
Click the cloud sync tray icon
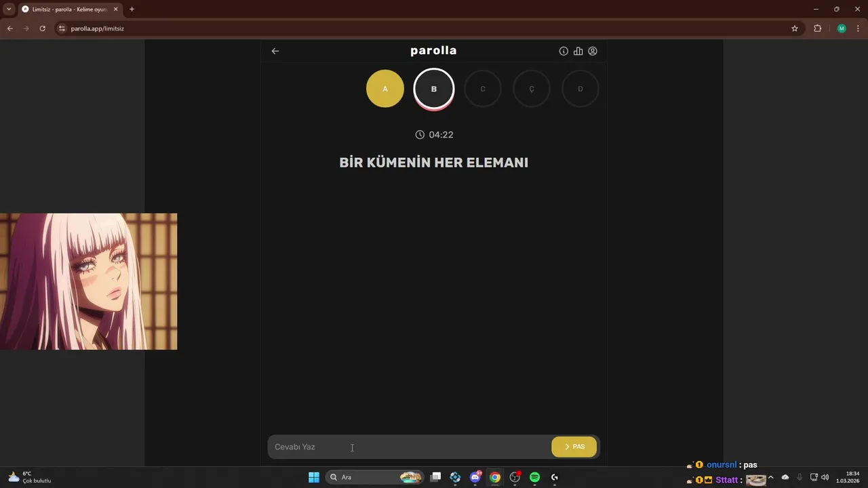pos(785,477)
